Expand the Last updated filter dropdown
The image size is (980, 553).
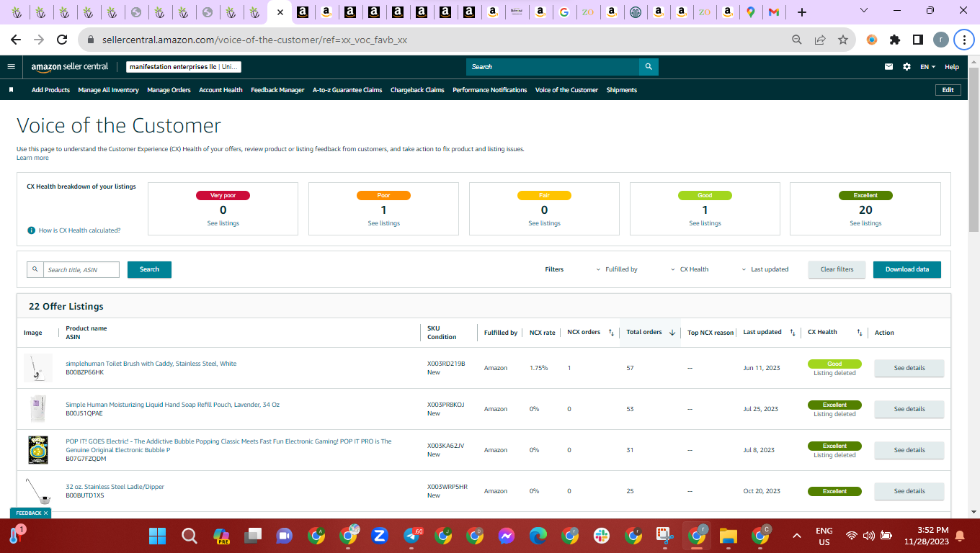click(x=765, y=269)
